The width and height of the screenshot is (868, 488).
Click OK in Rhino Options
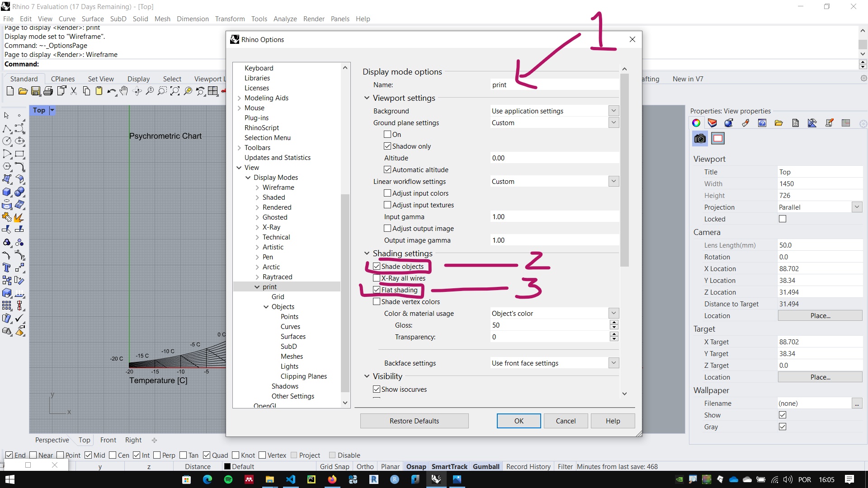pos(519,421)
